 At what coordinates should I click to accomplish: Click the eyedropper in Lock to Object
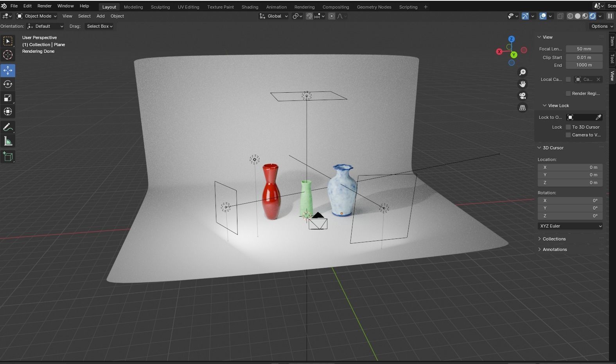click(x=598, y=117)
